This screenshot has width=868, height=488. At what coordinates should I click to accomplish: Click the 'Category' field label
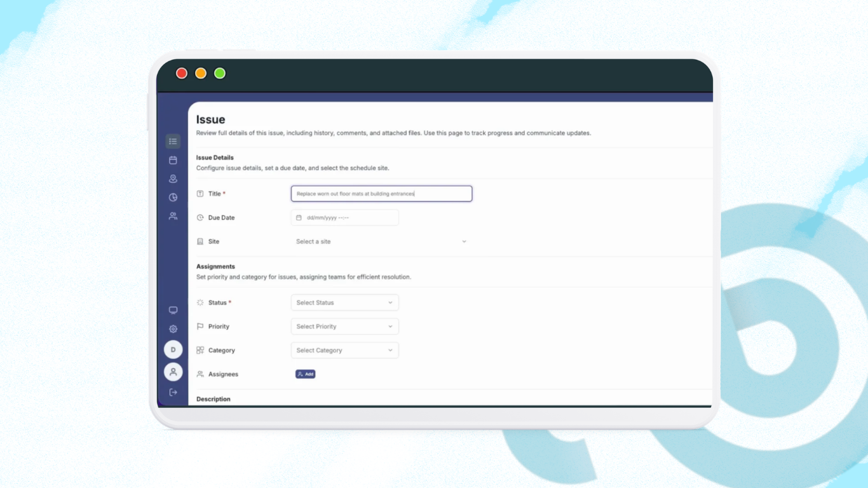pos(221,350)
